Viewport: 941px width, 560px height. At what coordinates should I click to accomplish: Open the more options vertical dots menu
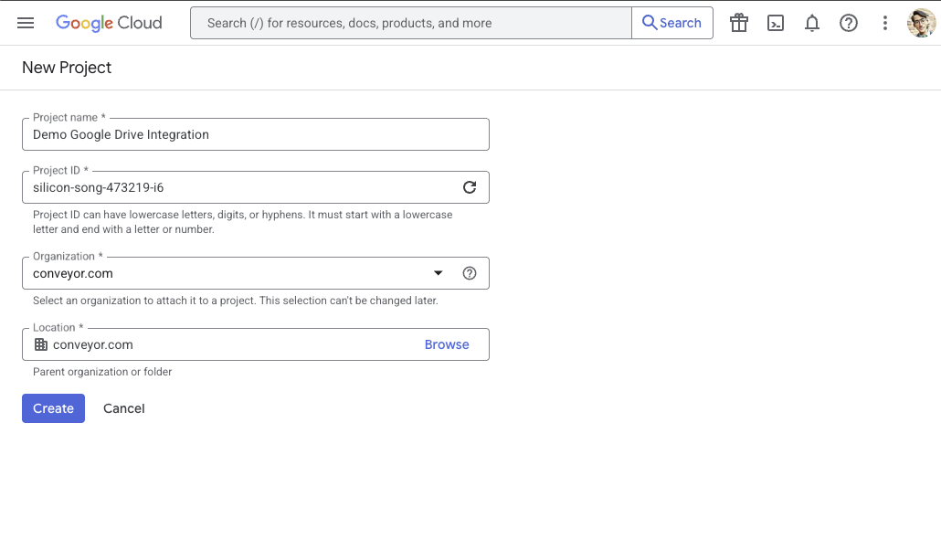pos(884,23)
